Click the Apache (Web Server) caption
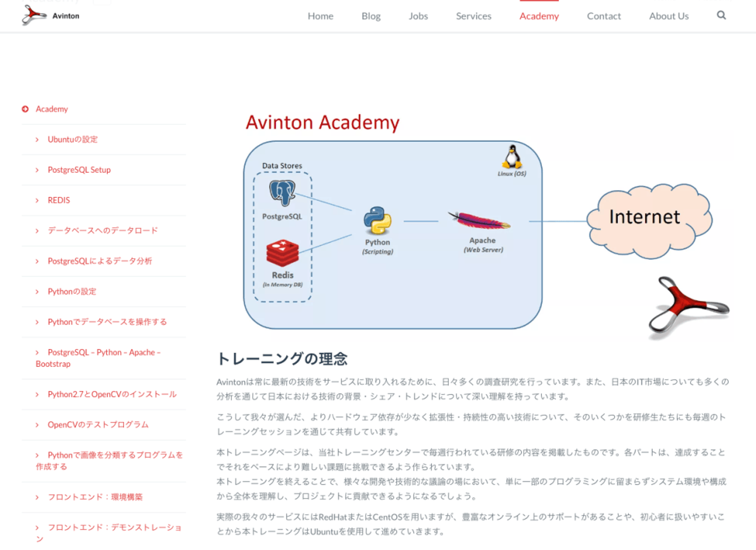The height and width of the screenshot is (550, 756). tap(483, 245)
